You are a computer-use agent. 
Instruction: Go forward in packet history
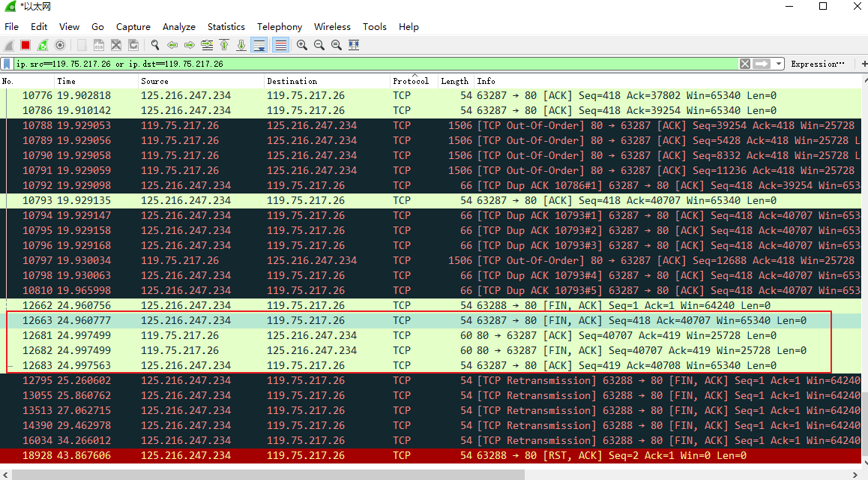[x=190, y=46]
